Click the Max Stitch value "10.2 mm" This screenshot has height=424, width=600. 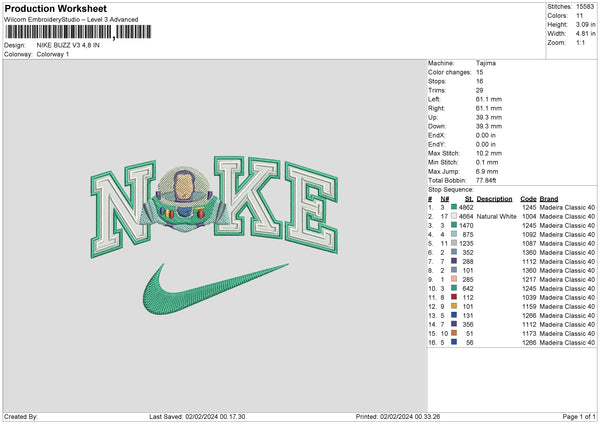point(489,153)
